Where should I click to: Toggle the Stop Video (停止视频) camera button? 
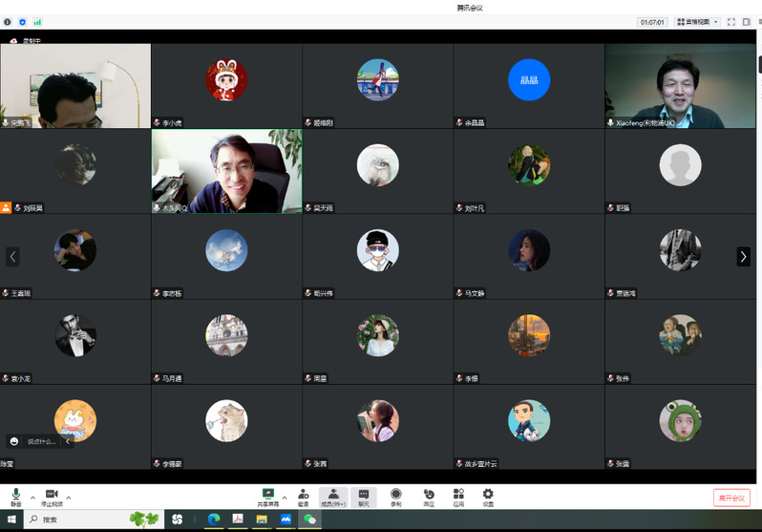pyautogui.click(x=52, y=497)
